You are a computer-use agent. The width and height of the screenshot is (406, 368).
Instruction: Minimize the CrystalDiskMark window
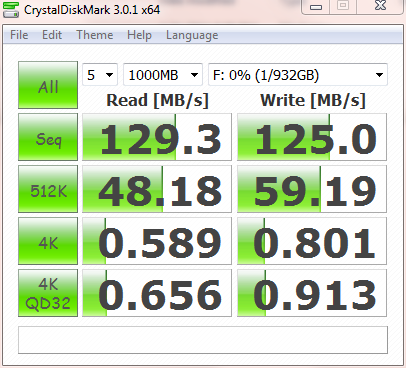[x=316, y=6]
